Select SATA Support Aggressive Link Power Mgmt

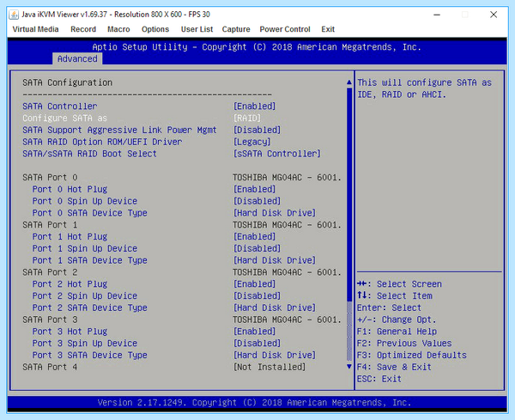(119, 130)
